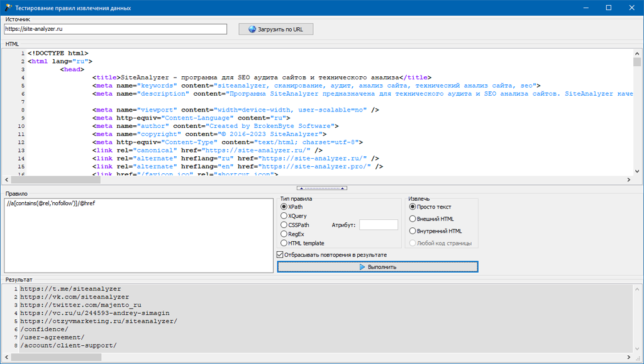Click the result line https://vc.ru/u/244593-andrey-simagin
Viewport: 644px width, 364px height.
[x=95, y=313]
